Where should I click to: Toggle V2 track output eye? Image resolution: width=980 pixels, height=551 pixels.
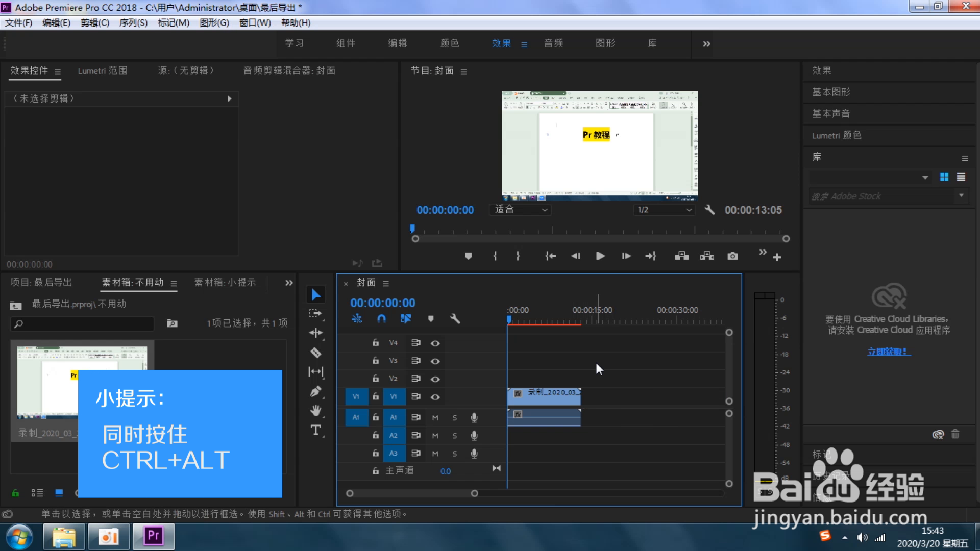(x=435, y=379)
